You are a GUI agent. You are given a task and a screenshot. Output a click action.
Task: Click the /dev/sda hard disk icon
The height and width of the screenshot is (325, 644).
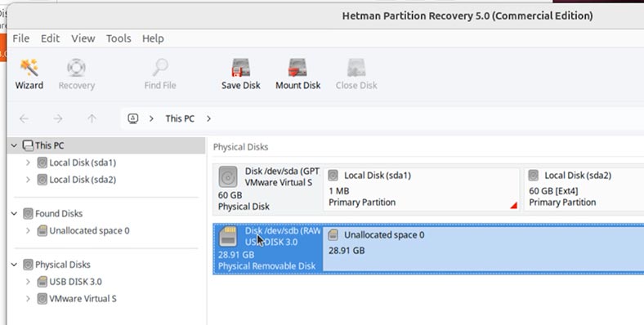tap(228, 176)
